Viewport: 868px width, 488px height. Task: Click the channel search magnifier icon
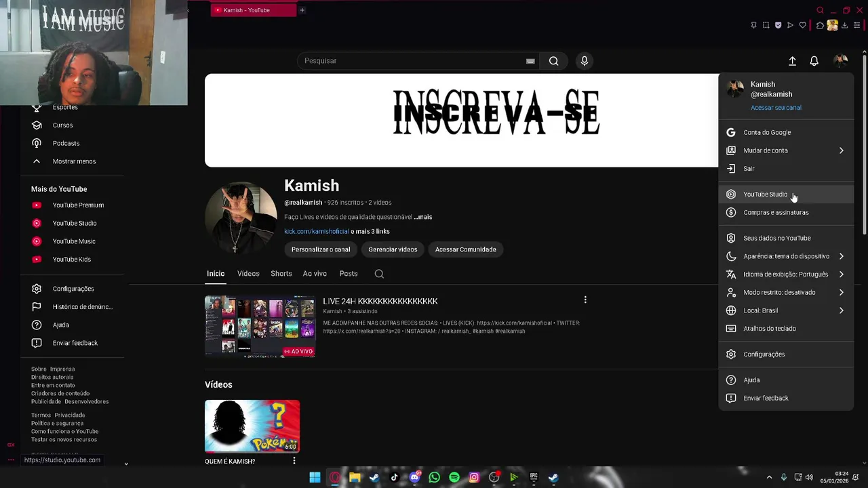point(379,274)
